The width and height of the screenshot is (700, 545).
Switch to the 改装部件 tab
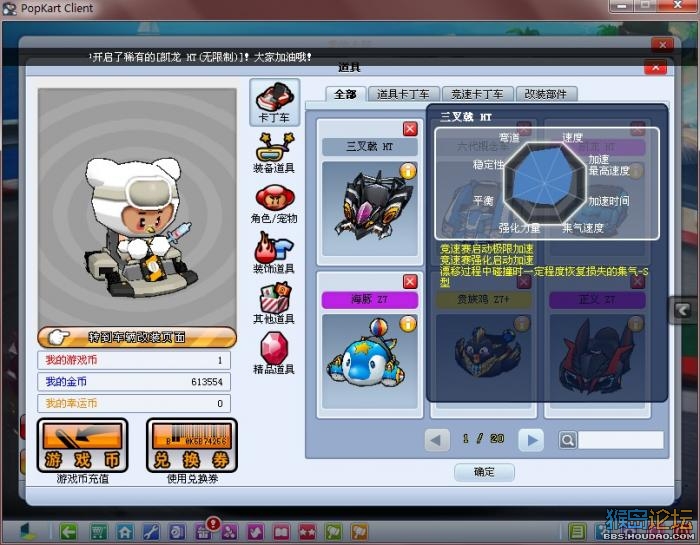point(546,94)
